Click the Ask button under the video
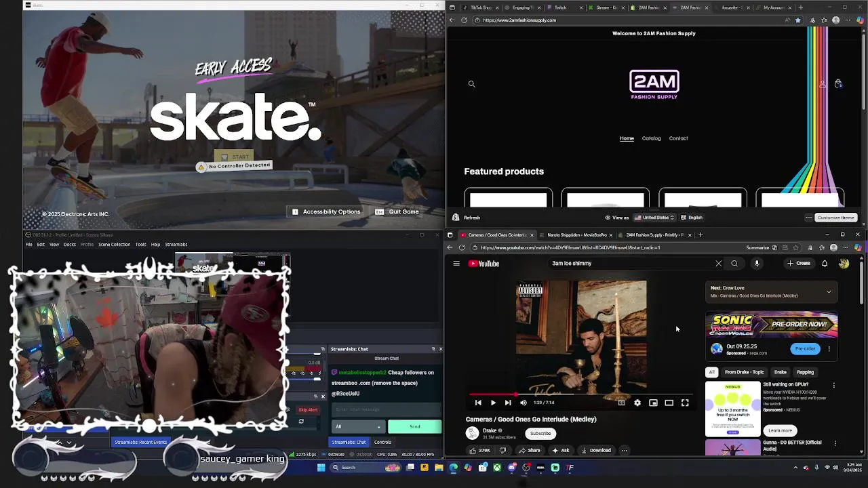This screenshot has width=868, height=488. [561, 450]
